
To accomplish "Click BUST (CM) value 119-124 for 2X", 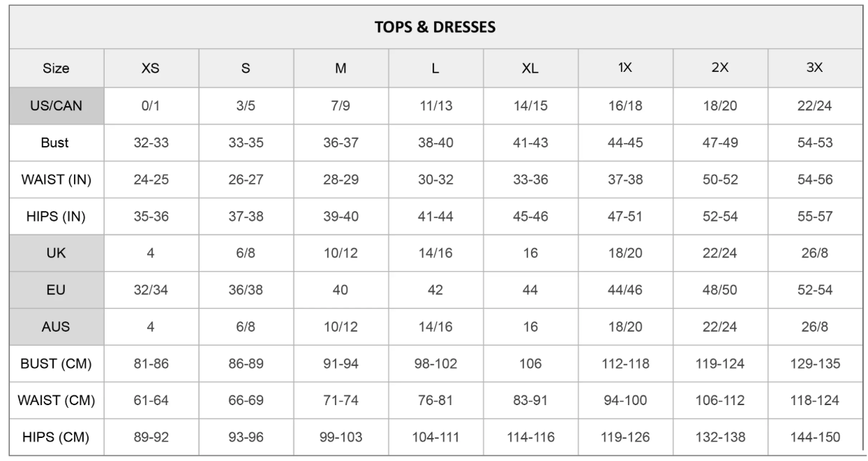I will pos(720,364).
